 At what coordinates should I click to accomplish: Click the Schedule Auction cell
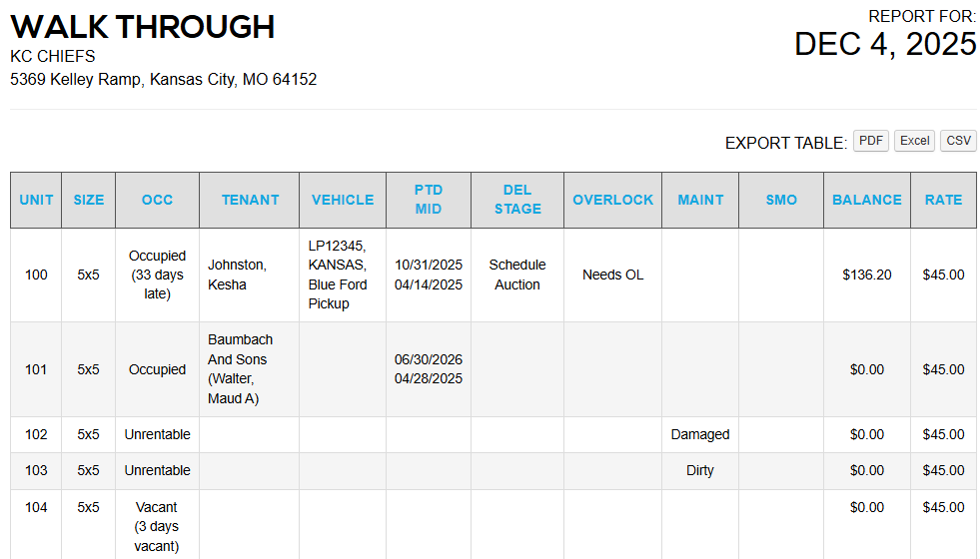click(517, 275)
